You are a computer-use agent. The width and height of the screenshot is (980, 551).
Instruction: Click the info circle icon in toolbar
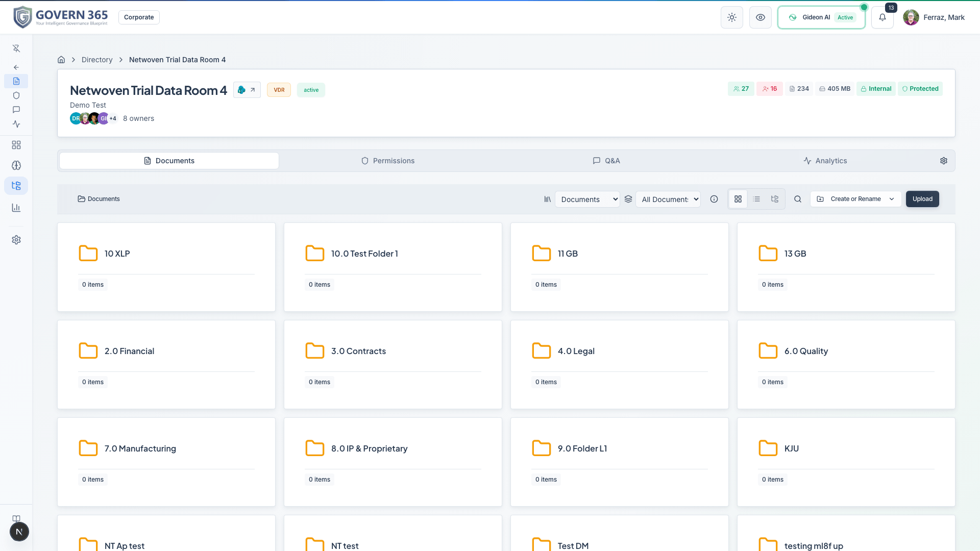[714, 199]
